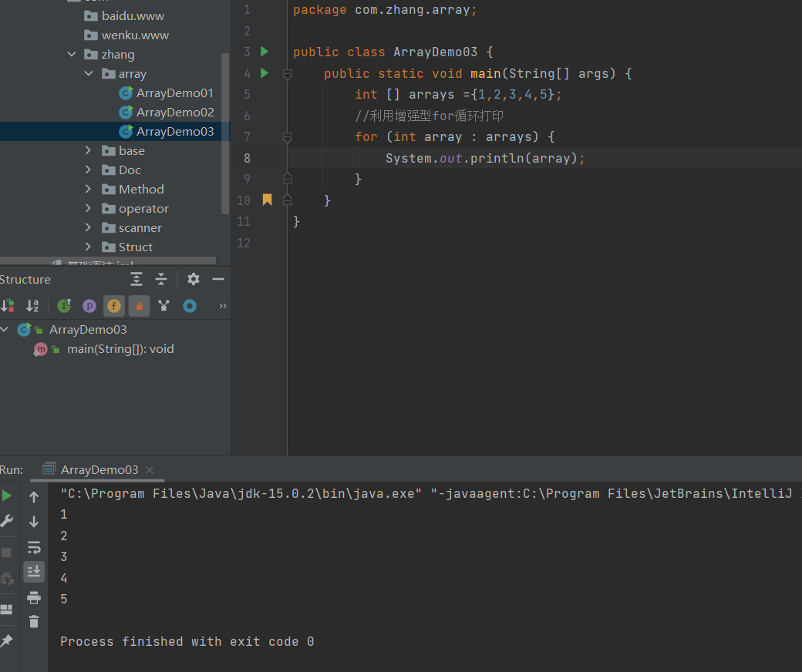The height and width of the screenshot is (672, 802).
Task: Expand the operator package
Action: [88, 208]
